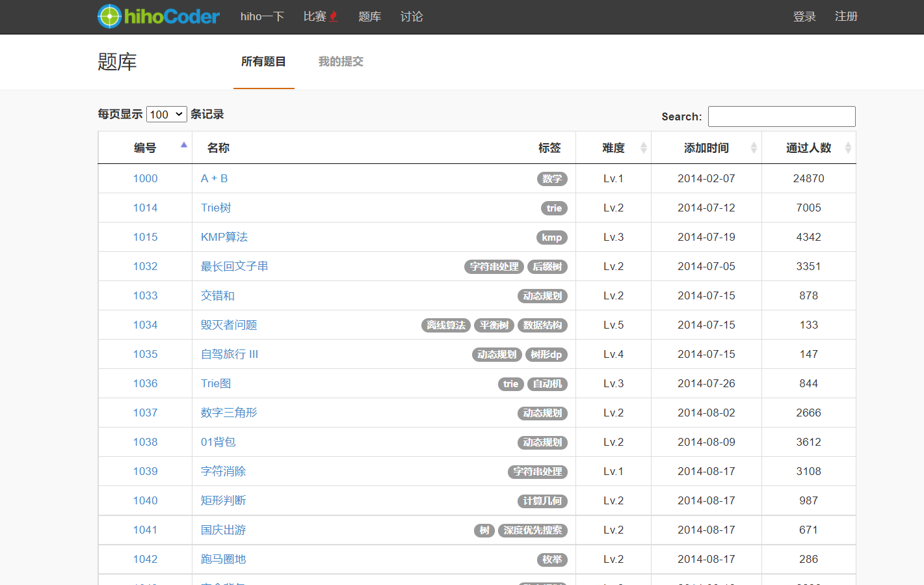Click the 平衡树 tag badge
Screen dimensions: 924x585
tap(494, 325)
